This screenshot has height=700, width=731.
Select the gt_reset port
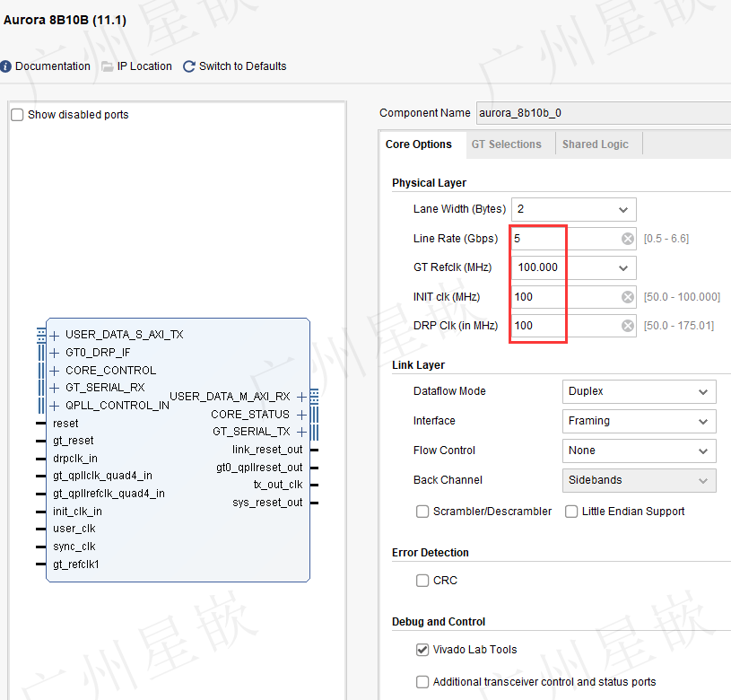pyautogui.click(x=74, y=441)
